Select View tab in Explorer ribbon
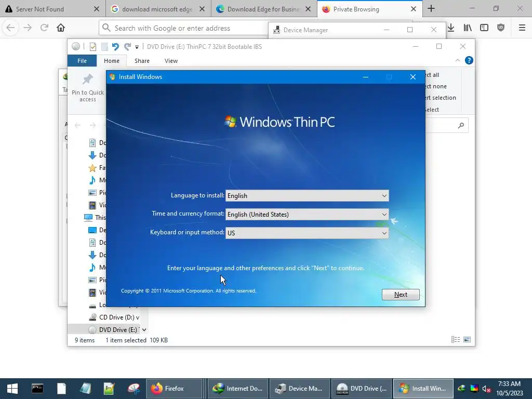Image resolution: width=532 pixels, height=399 pixels. (171, 61)
